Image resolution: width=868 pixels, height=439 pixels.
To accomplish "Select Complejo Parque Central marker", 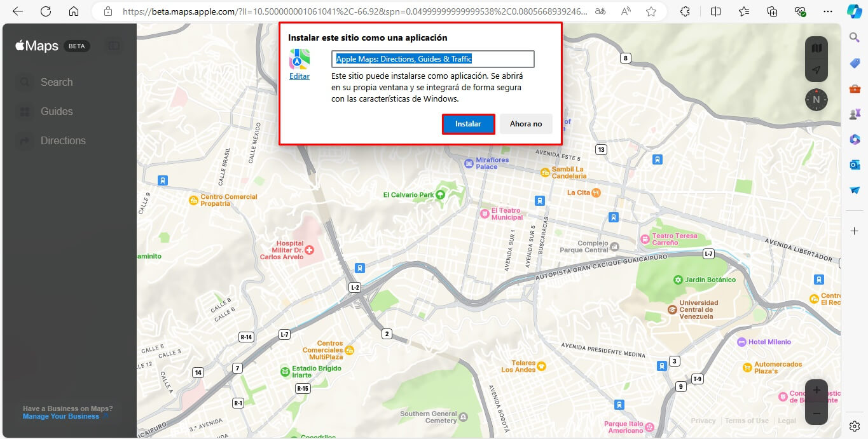I will 615,246.
